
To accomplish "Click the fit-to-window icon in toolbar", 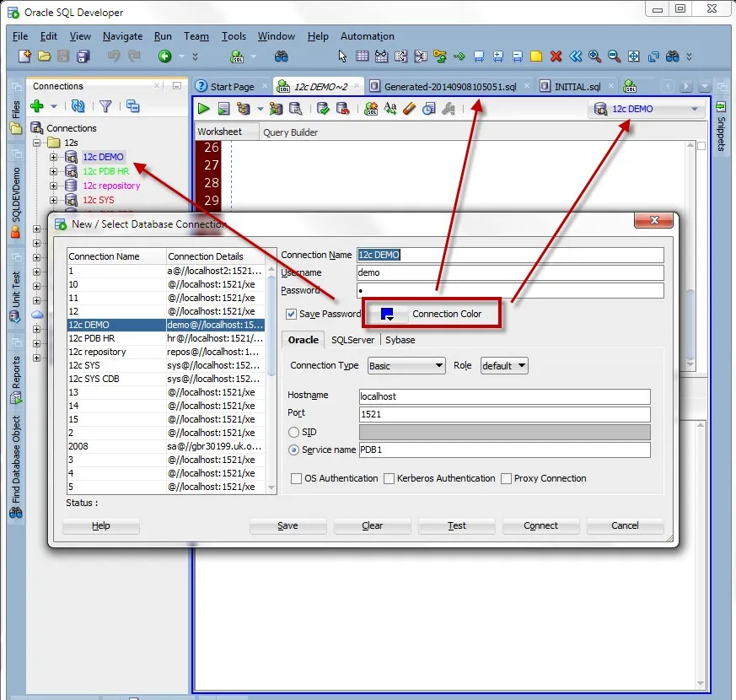I will click(x=634, y=57).
